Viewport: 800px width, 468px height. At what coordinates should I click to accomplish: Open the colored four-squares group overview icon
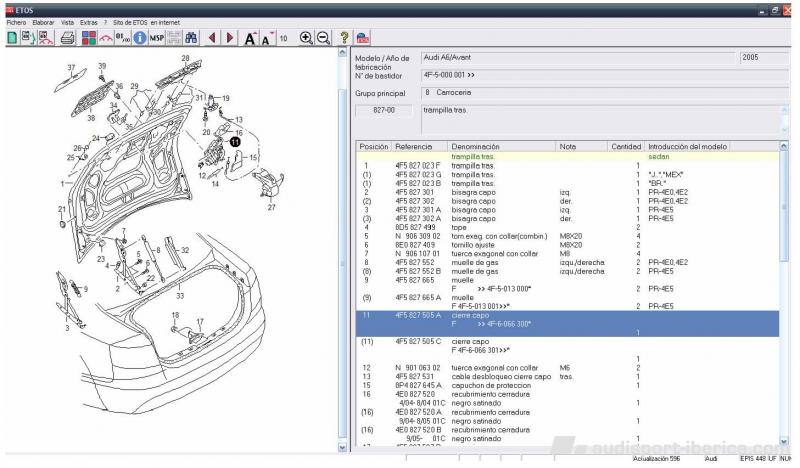tap(89, 38)
